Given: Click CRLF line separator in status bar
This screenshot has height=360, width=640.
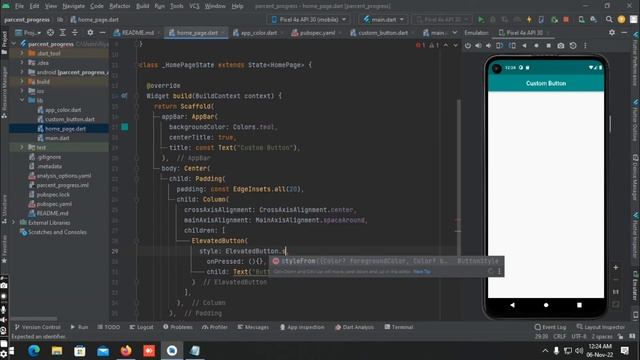Looking at the screenshot, I should tap(560, 336).
